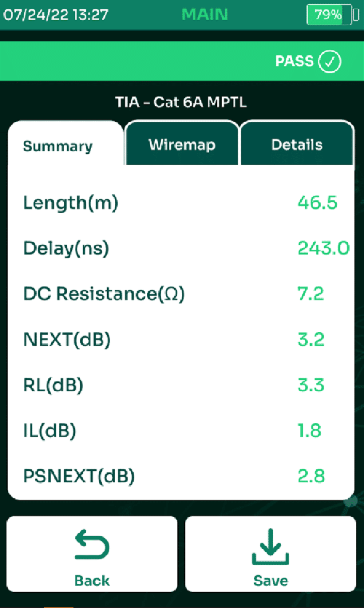364x608 pixels.
Task: Click the PASS checkmark circle icon
Action: click(x=330, y=61)
